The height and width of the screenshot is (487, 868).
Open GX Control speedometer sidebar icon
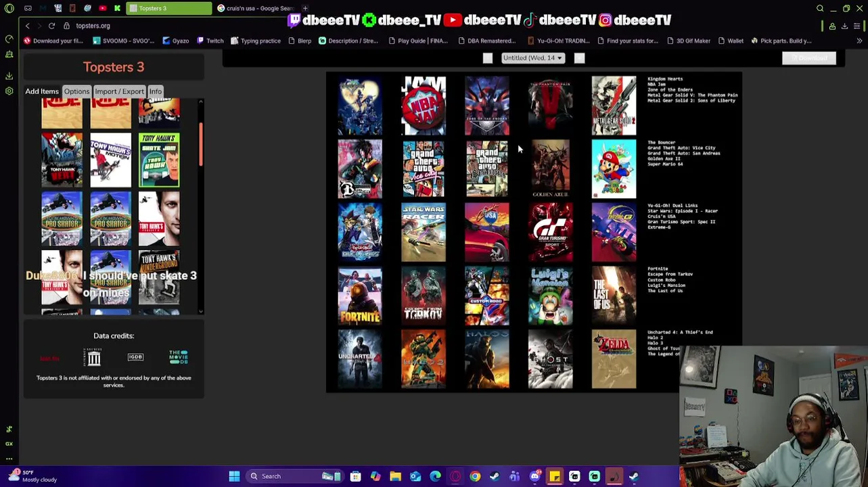(9, 39)
